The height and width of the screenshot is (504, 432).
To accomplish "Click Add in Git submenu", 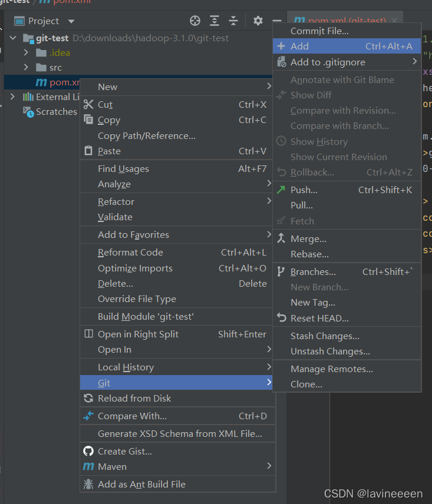I will [347, 47].
